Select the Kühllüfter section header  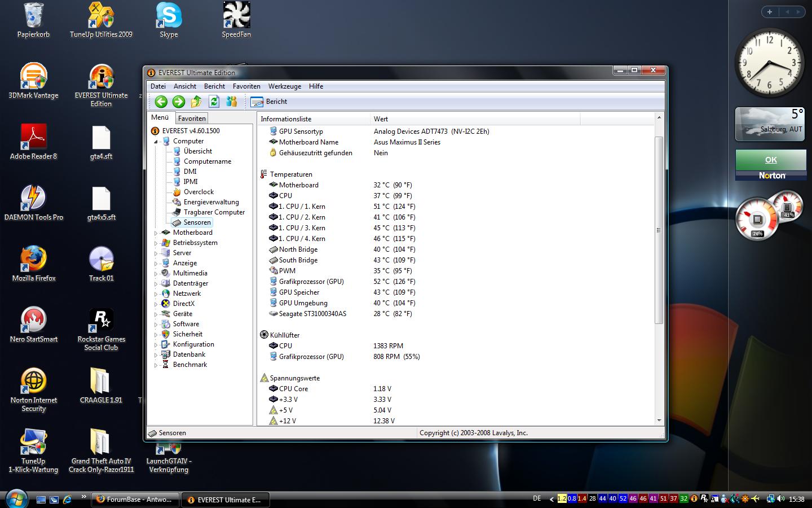pos(285,335)
